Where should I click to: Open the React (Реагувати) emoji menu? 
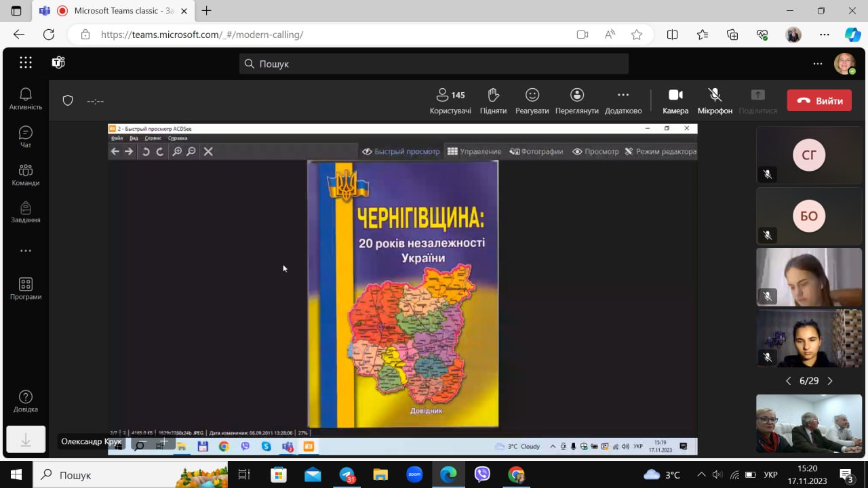tap(532, 100)
